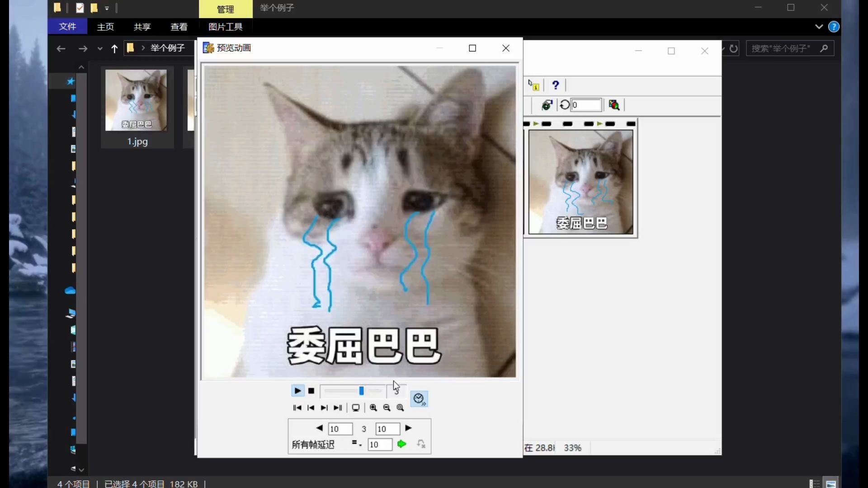Reset preview zoom to actual size
Viewport: 868px width, 488px height.
[x=401, y=408]
